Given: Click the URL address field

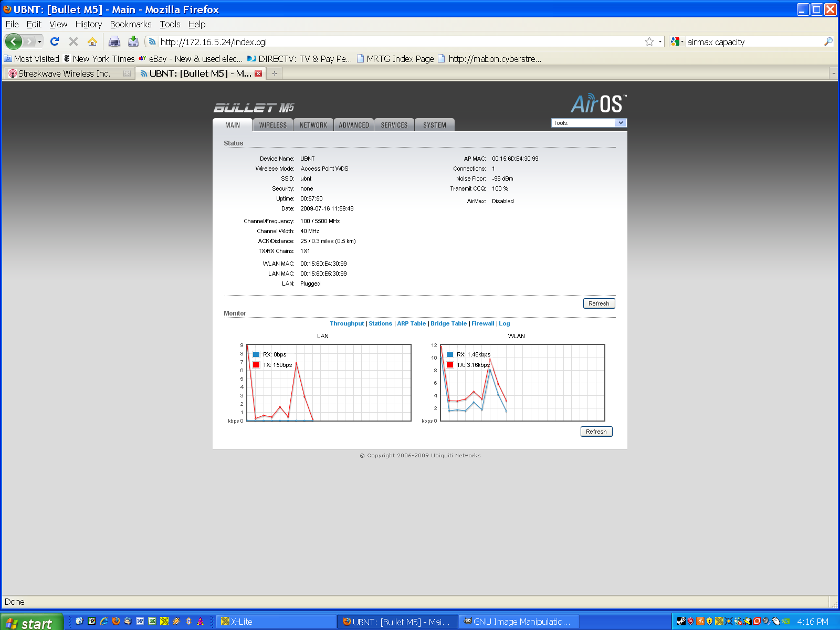Looking at the screenshot, I should pos(399,41).
